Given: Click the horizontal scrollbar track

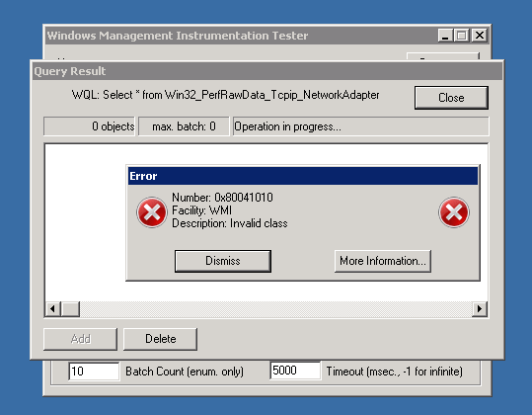Looking at the screenshot, I should coord(275,308).
